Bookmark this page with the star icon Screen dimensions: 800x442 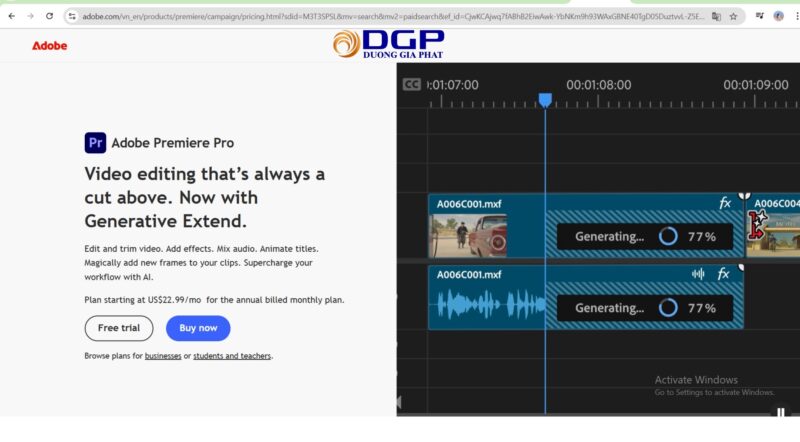click(734, 16)
